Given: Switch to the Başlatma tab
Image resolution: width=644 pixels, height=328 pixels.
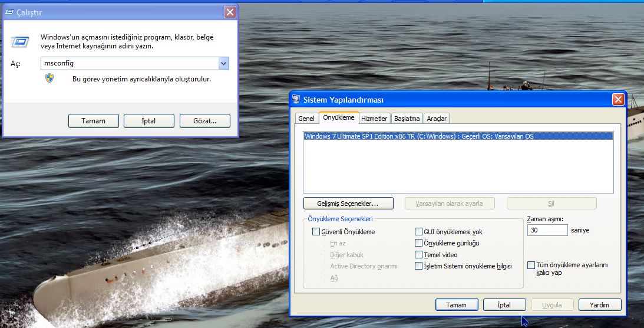Looking at the screenshot, I should [407, 119].
